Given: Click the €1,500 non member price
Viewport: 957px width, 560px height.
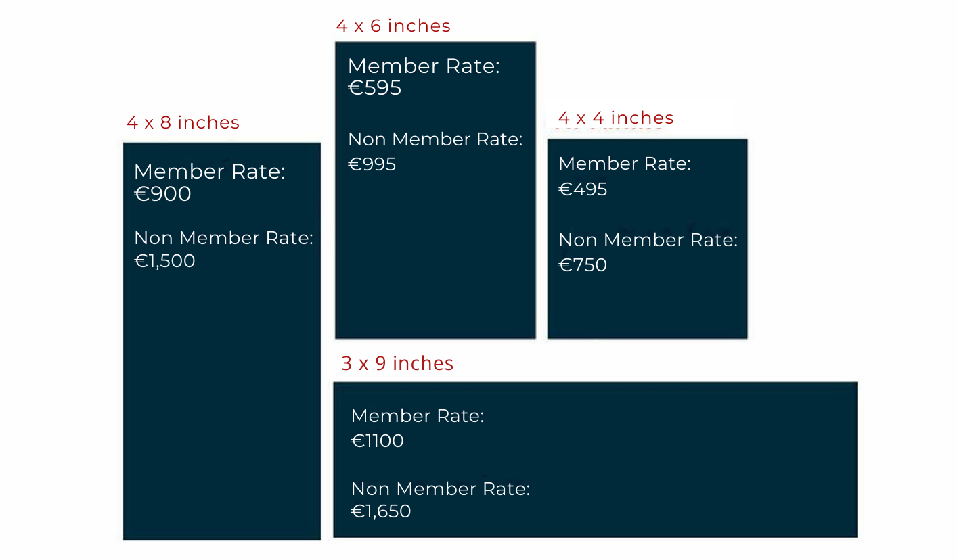Looking at the screenshot, I should pos(164,261).
